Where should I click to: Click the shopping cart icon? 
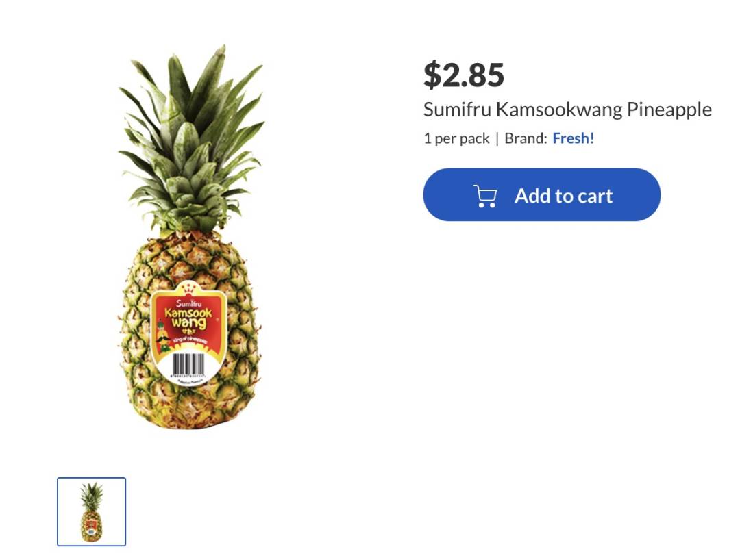(485, 196)
